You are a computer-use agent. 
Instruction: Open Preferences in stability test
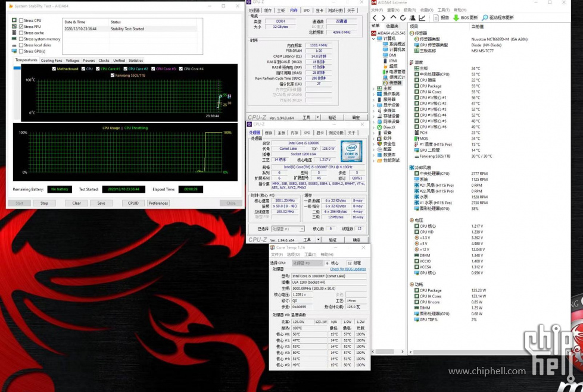[x=158, y=203]
